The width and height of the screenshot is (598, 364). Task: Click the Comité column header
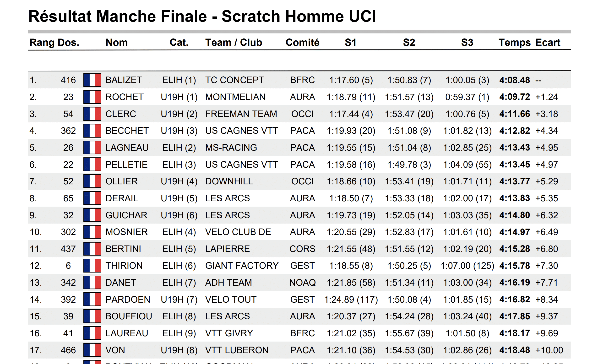[302, 43]
